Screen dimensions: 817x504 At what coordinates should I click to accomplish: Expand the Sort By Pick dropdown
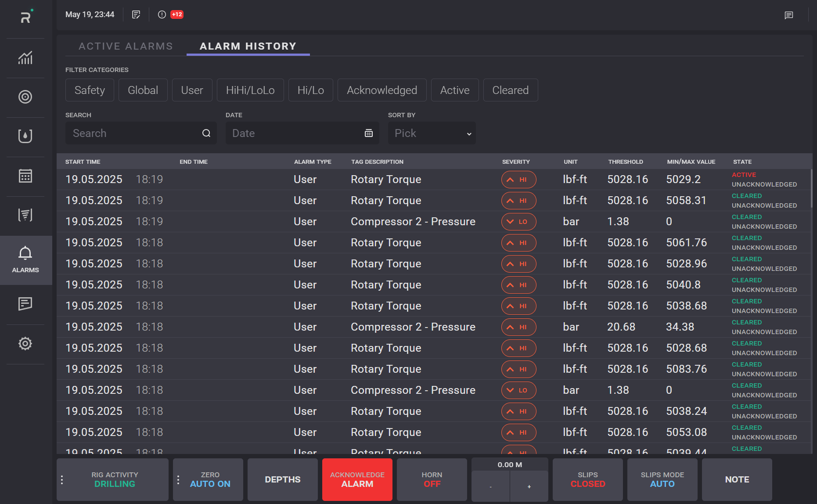432,133
